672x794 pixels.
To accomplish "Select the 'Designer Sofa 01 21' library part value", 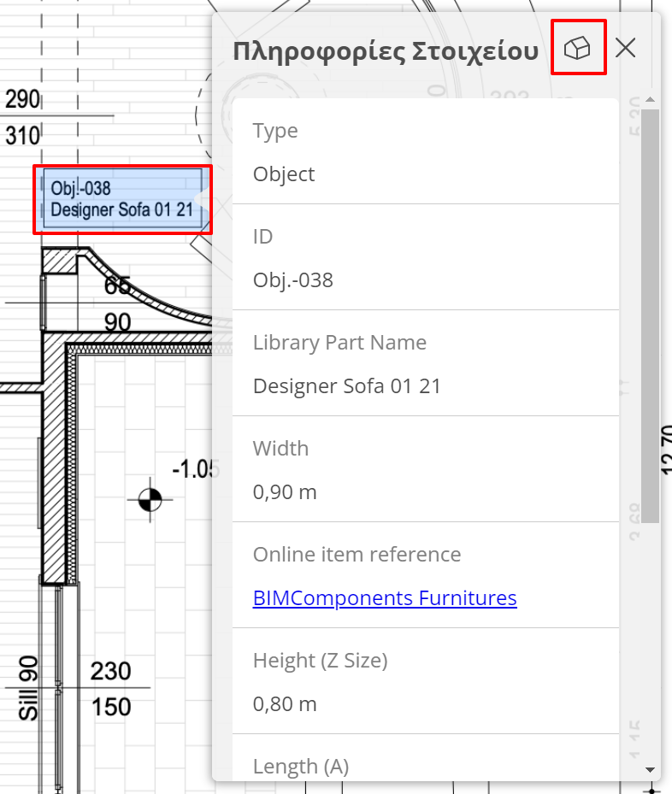I will [347, 386].
